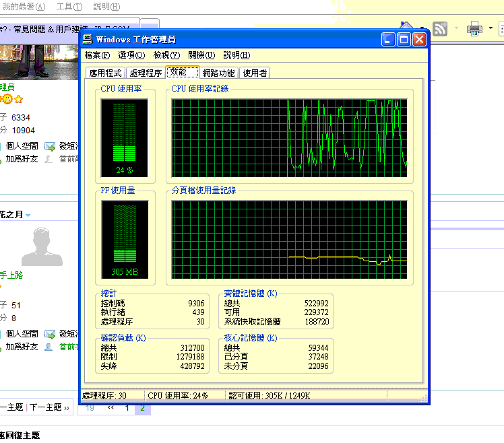Click the Task Manager title bar icon

coord(88,39)
